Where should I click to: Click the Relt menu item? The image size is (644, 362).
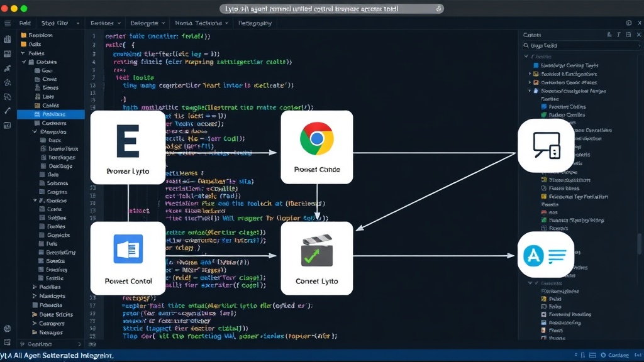(x=25, y=23)
